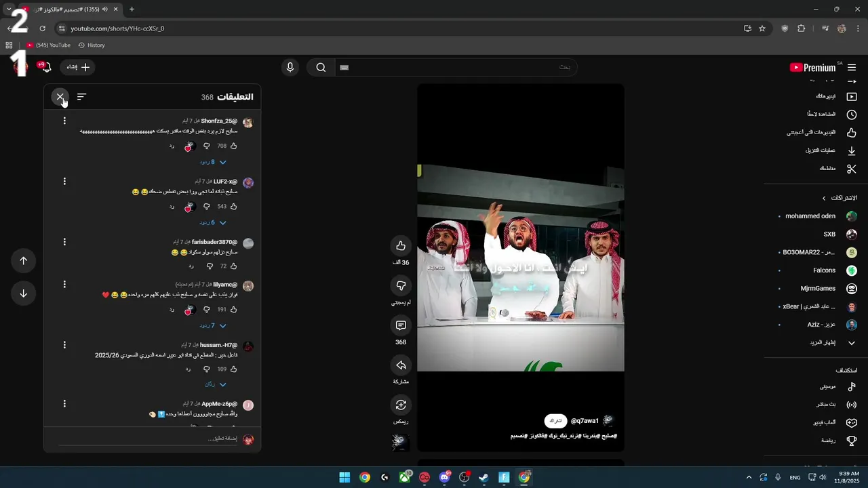Viewport: 868px width, 488px height.
Task: Dislike the comment by hussam.-H7
Action: pos(207,369)
